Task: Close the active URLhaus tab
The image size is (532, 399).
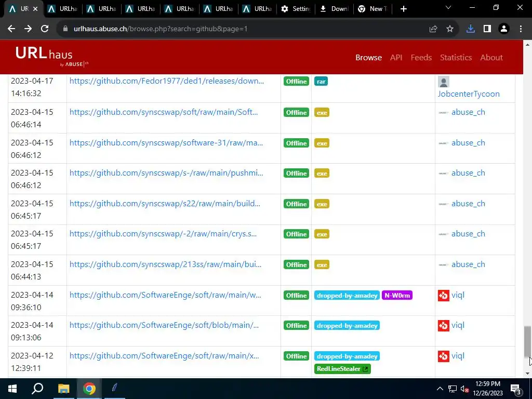Action: click(x=35, y=9)
